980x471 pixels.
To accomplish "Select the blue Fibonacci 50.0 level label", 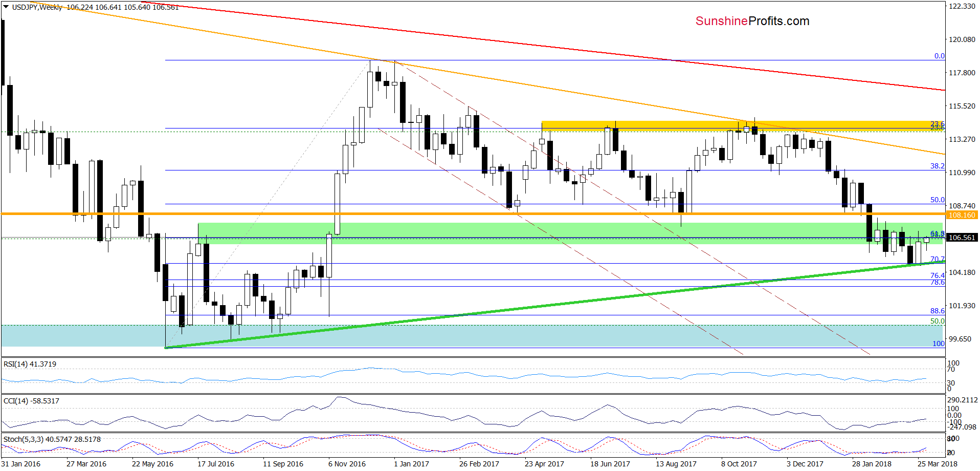I will [937, 200].
